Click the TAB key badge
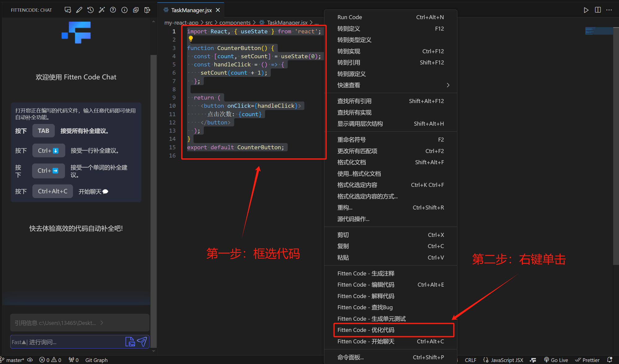The height and width of the screenshot is (364, 619). [43, 131]
